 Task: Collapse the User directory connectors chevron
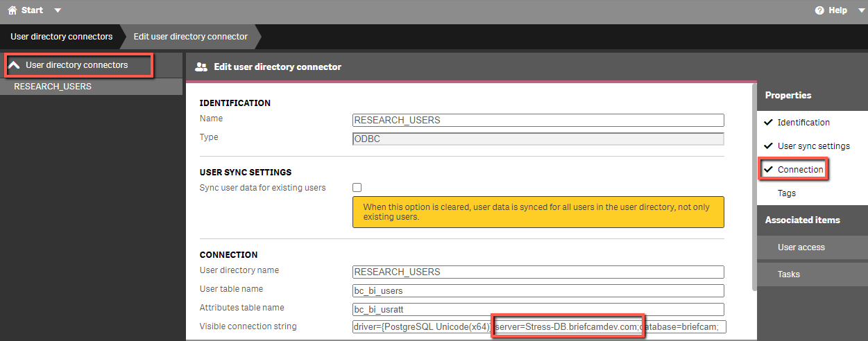pyautogui.click(x=14, y=65)
